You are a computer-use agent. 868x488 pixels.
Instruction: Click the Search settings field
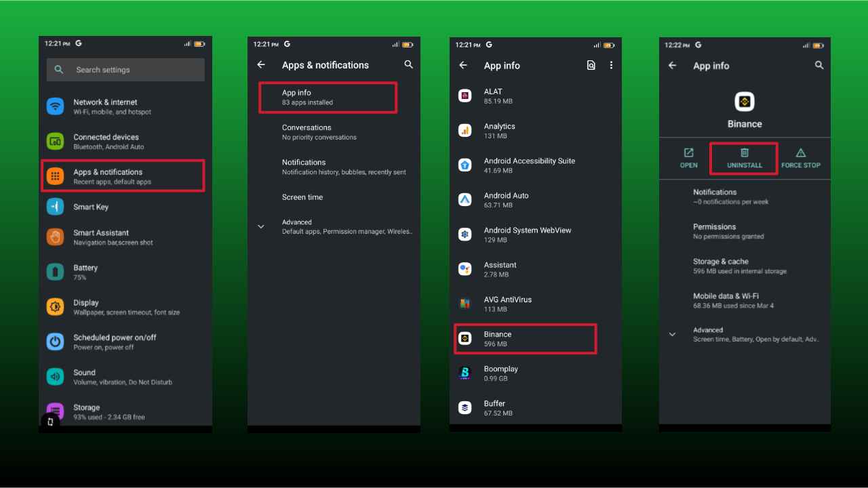click(125, 70)
